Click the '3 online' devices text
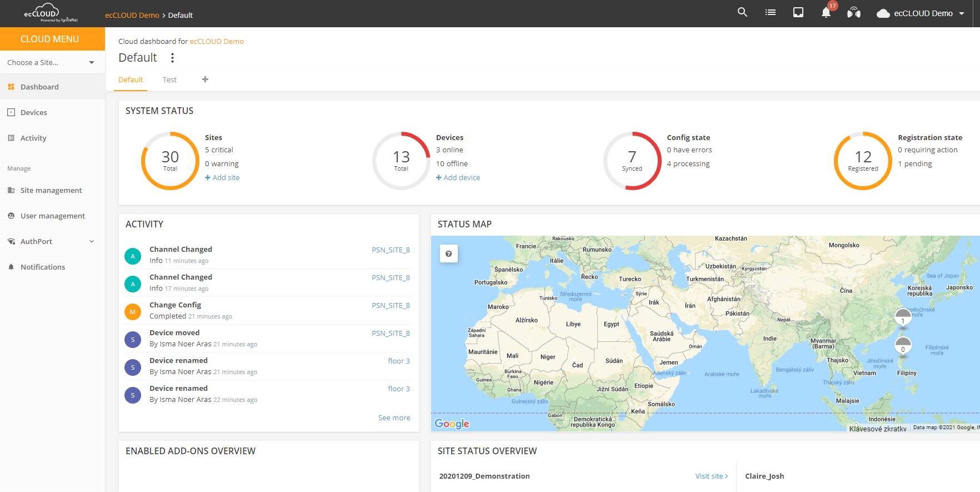This screenshot has height=492, width=980. point(449,150)
